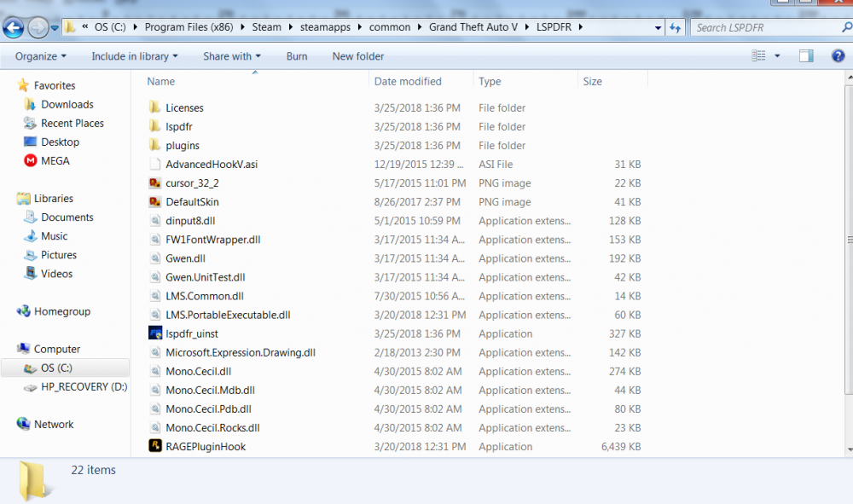Click the search magnifier icon
This screenshot has width=853, height=504.
coord(846,26)
